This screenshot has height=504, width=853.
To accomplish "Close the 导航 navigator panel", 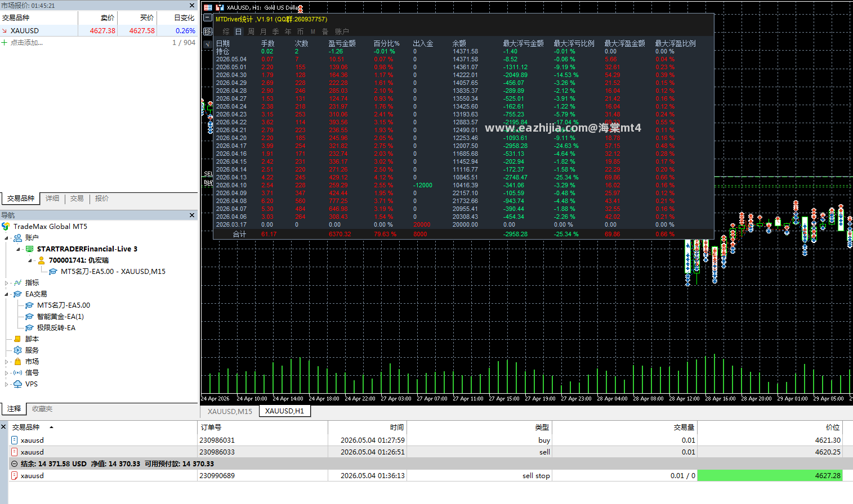I will (x=192, y=215).
